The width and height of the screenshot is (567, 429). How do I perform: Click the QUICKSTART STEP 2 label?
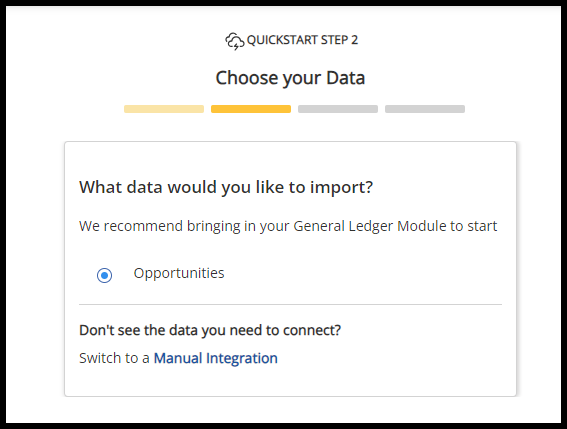pyautogui.click(x=302, y=40)
